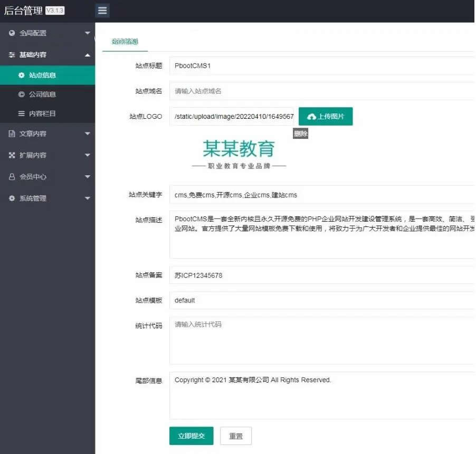Select 内容栏目 in the sidebar
The image size is (476, 454).
click(x=47, y=113)
